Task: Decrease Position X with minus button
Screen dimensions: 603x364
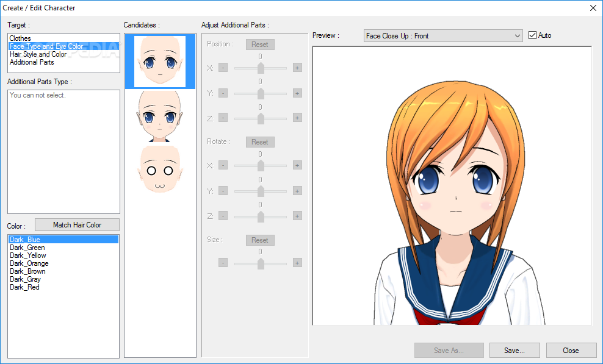Action: 223,68
